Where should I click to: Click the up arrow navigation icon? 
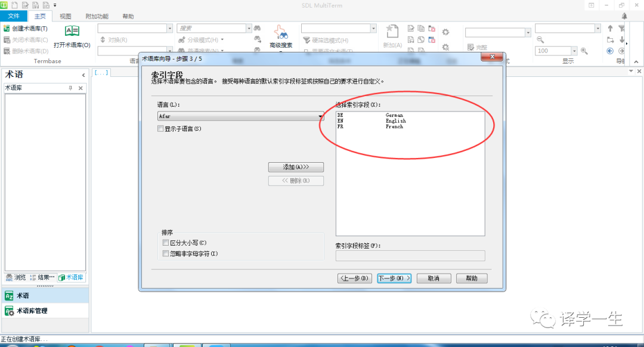(610, 29)
